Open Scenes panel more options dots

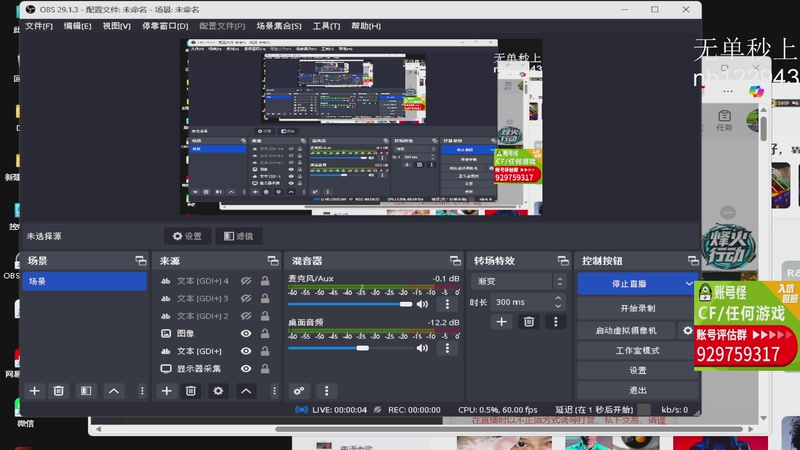[142, 391]
